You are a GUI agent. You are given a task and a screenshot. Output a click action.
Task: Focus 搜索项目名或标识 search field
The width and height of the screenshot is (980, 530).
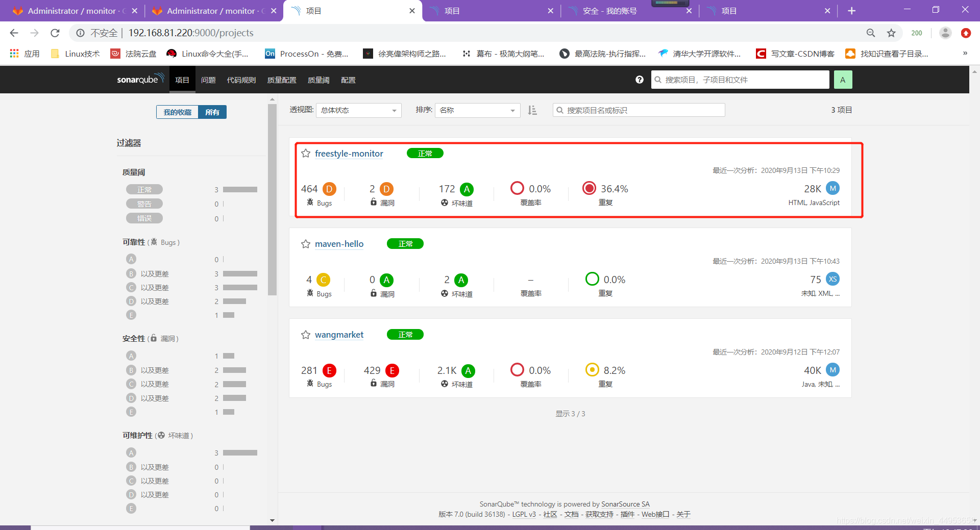(x=639, y=110)
